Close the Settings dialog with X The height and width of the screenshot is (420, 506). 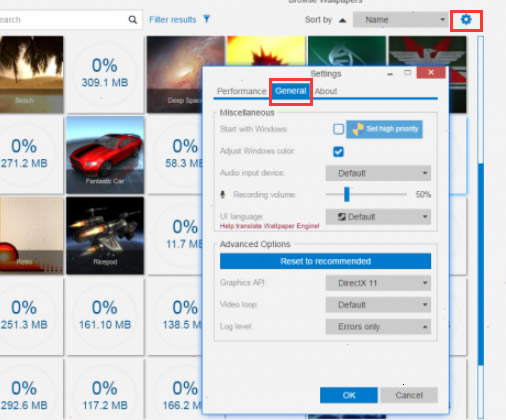(431, 72)
